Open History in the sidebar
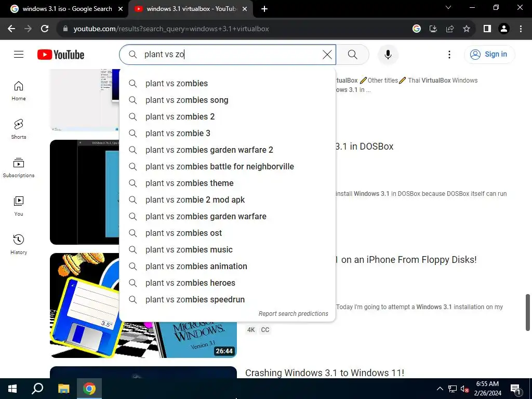This screenshot has width=532, height=399. point(19,244)
